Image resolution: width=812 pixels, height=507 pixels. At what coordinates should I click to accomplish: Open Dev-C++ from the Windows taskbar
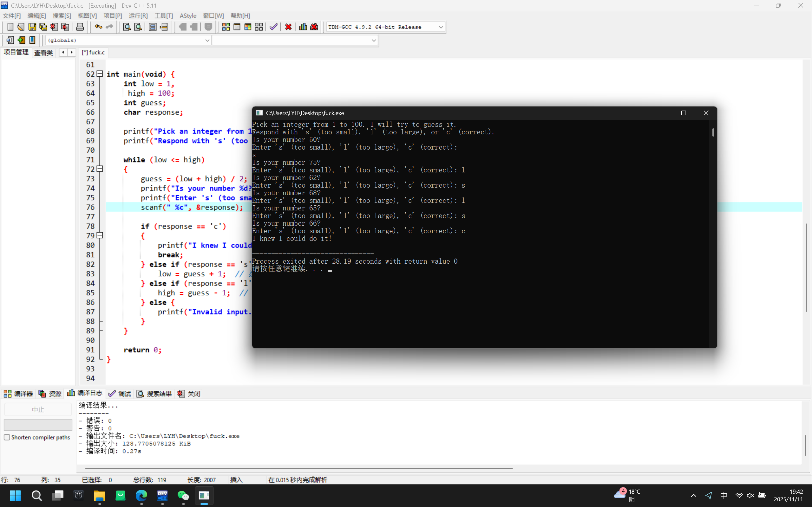(x=162, y=496)
